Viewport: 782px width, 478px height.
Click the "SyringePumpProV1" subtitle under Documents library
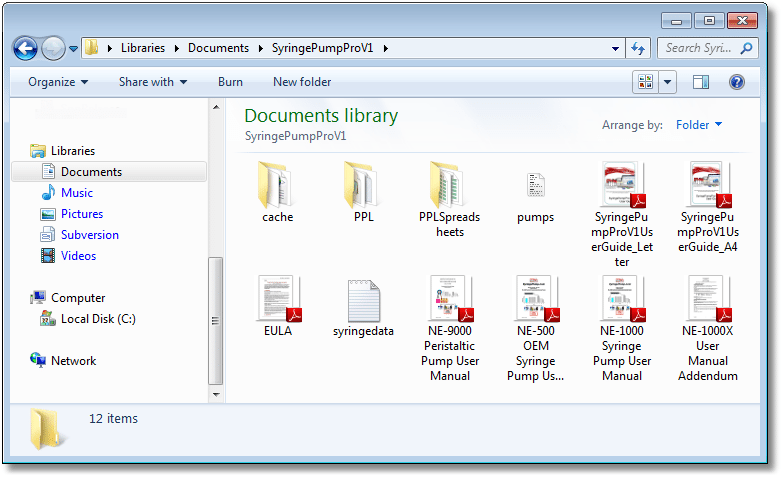[x=295, y=136]
